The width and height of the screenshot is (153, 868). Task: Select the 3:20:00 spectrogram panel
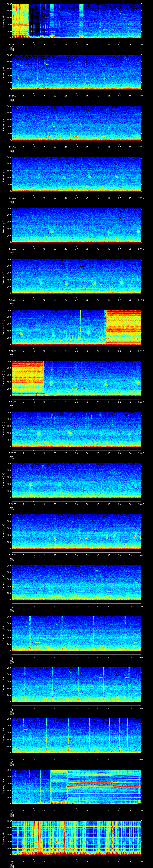point(76,276)
